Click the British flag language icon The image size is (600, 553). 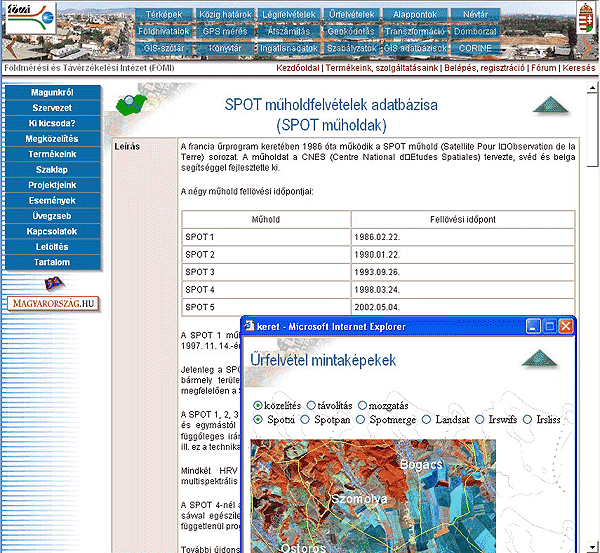point(51,284)
